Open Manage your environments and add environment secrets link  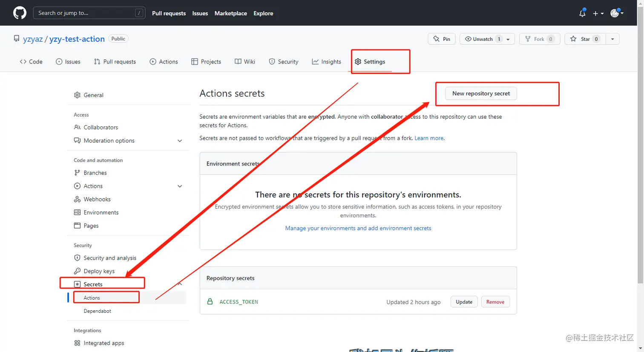point(358,229)
